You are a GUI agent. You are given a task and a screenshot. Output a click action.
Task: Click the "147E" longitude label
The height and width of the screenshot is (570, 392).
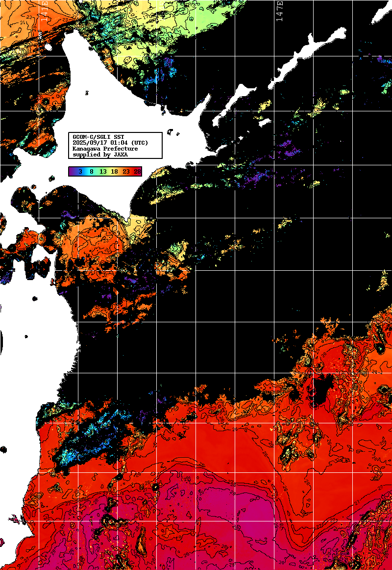point(280,12)
